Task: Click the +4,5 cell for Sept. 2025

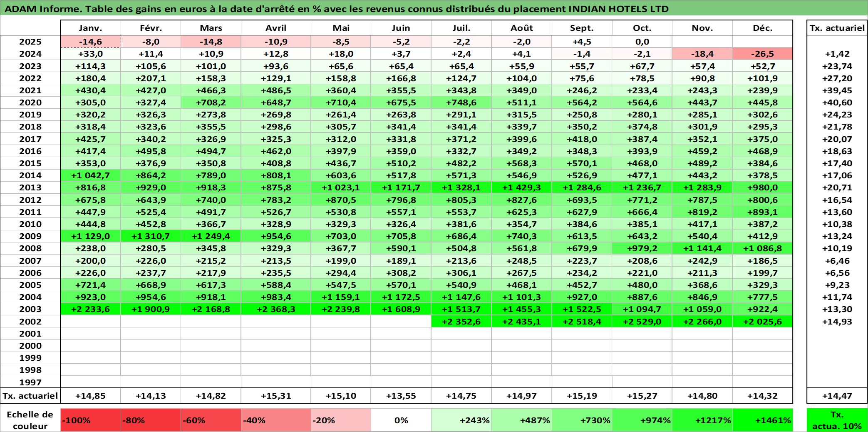Action: tap(582, 42)
